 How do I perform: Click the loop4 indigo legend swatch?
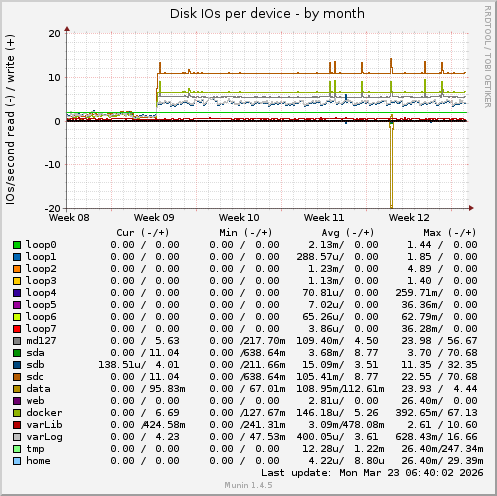click(17, 293)
